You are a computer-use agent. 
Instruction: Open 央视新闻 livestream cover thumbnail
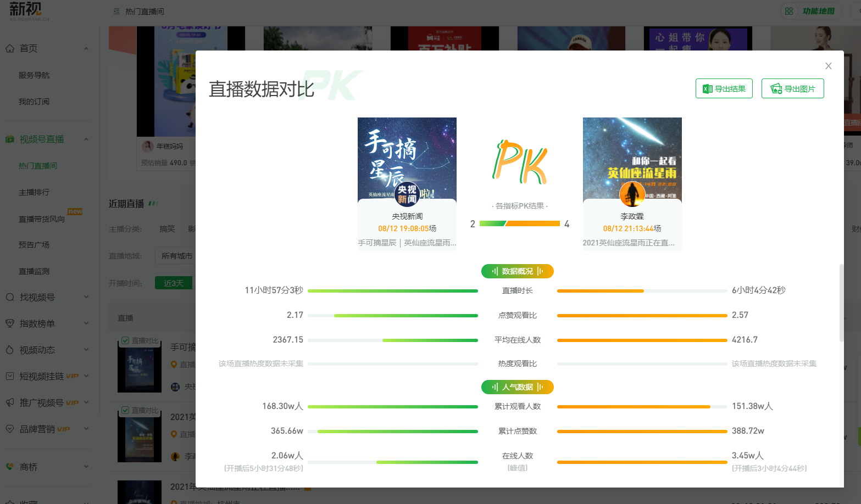pos(407,158)
